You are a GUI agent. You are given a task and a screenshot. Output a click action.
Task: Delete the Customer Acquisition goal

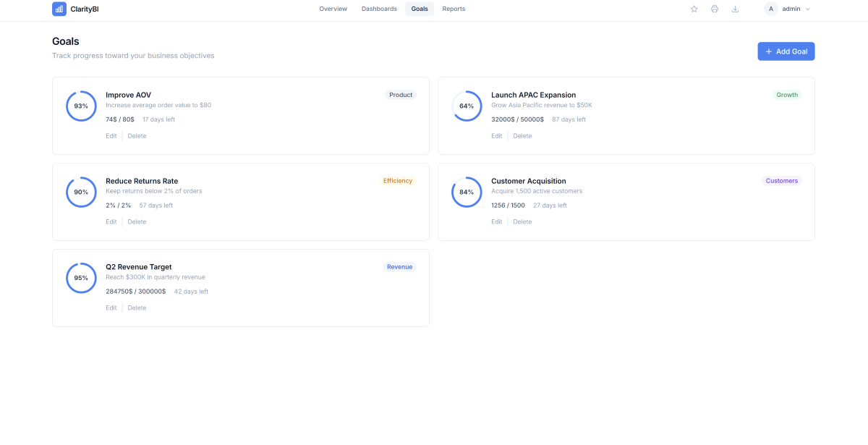522,222
